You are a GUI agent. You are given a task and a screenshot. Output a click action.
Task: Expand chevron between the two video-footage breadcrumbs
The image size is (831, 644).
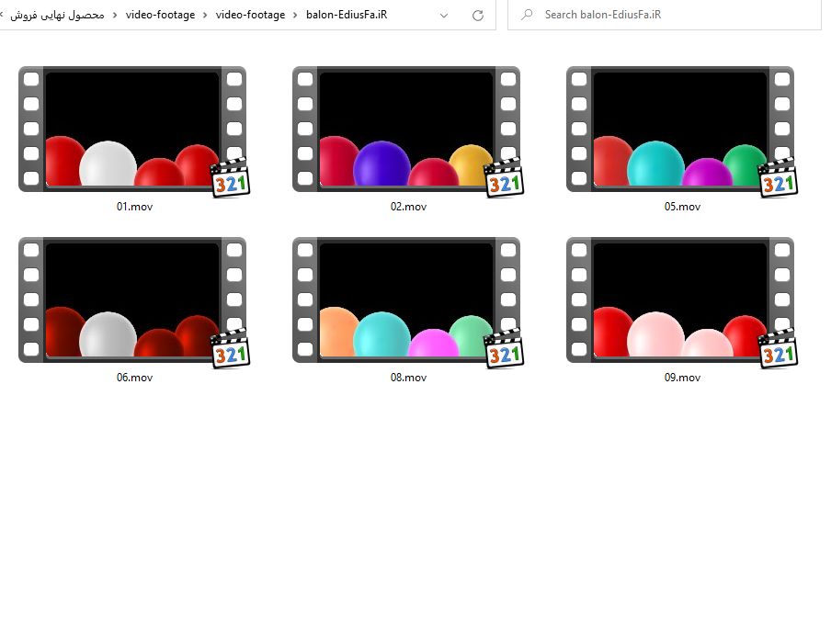pyautogui.click(x=205, y=16)
